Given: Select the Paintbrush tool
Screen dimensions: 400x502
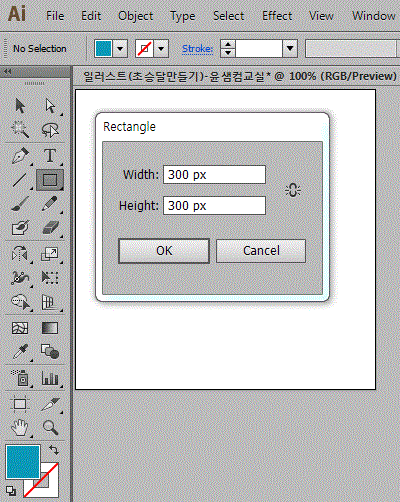Looking at the screenshot, I should point(20,204).
